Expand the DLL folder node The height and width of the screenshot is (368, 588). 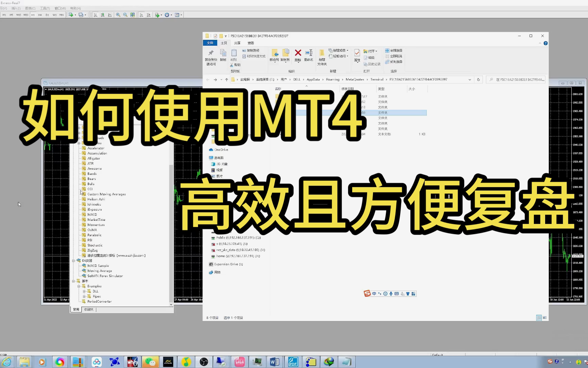pos(84,291)
